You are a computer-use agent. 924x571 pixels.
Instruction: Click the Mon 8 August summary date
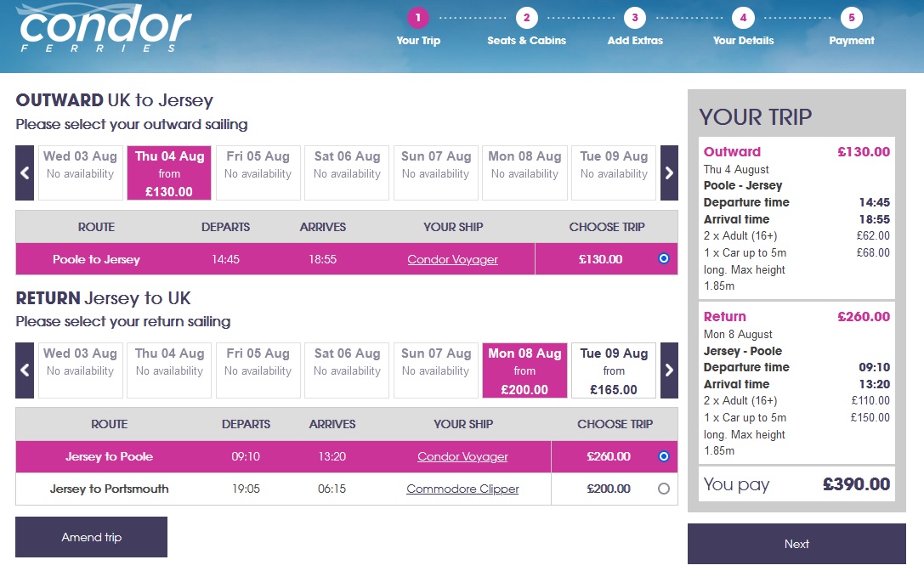pyautogui.click(x=738, y=335)
